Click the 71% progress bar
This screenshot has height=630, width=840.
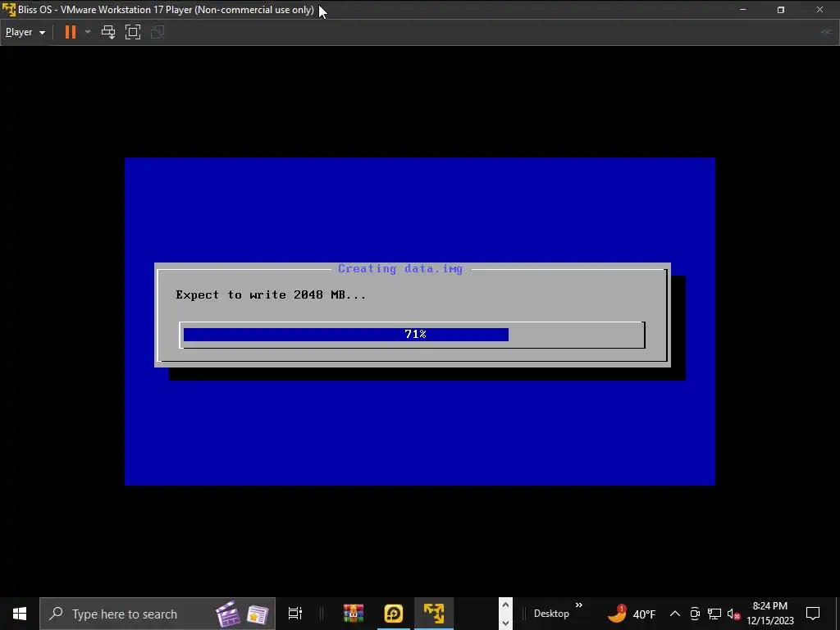pyautogui.click(x=412, y=335)
